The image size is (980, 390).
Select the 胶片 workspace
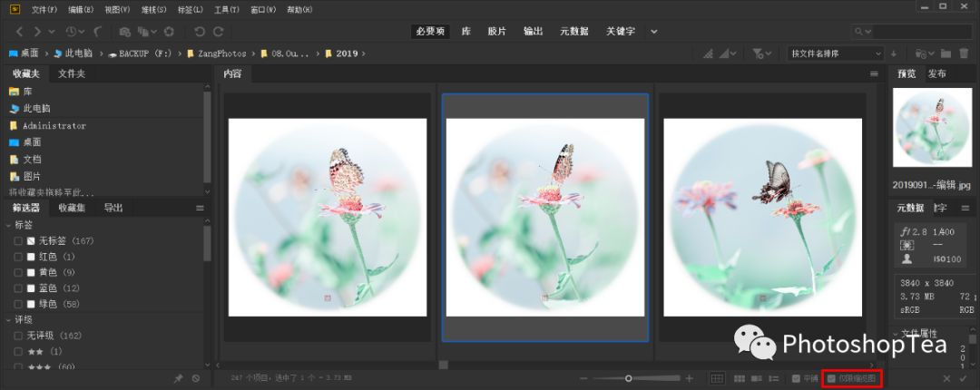[x=497, y=31]
